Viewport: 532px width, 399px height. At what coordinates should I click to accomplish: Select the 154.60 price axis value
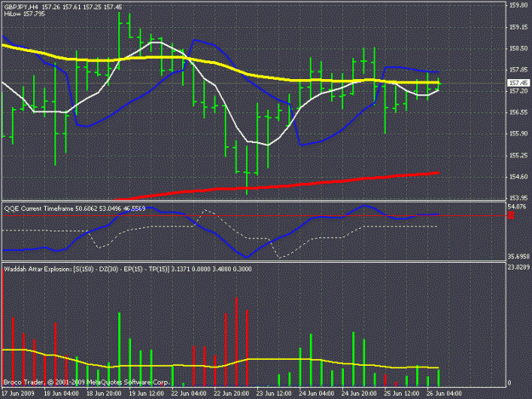tap(518, 177)
